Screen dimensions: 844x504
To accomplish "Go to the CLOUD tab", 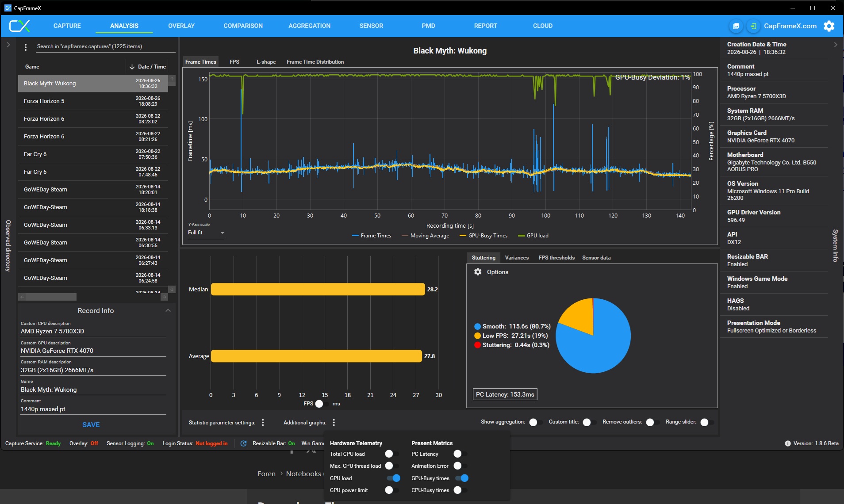I will (x=543, y=26).
